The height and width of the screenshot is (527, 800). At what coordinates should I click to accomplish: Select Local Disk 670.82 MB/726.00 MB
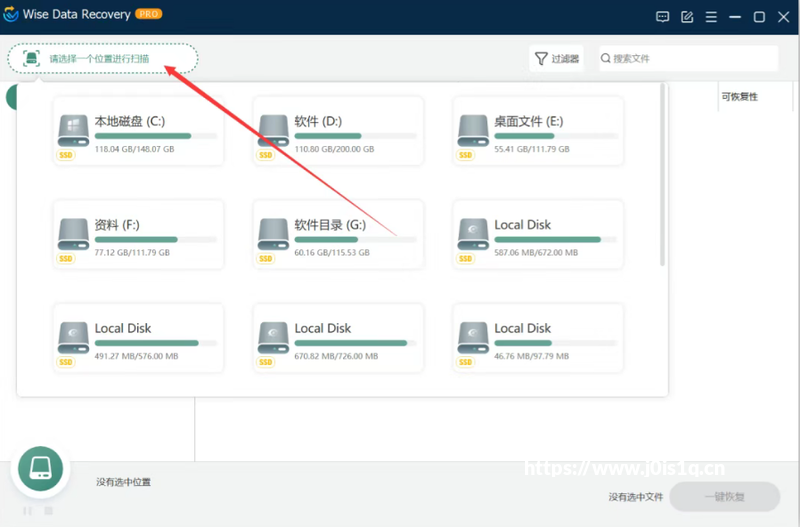(x=338, y=338)
